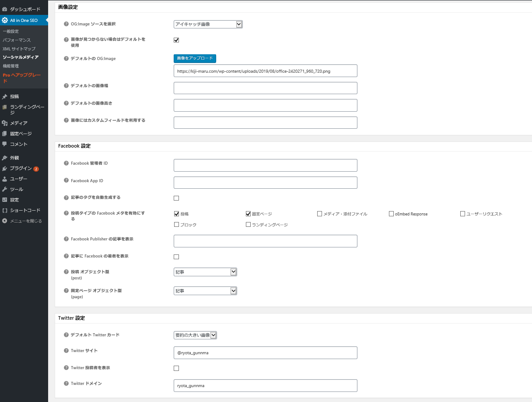Click 画像をアップロード button
This screenshot has height=402, width=532.
click(x=195, y=58)
